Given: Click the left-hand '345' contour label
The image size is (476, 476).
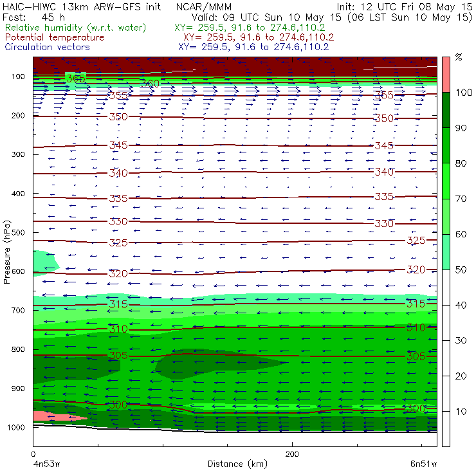Looking at the screenshot, I should (118, 145).
